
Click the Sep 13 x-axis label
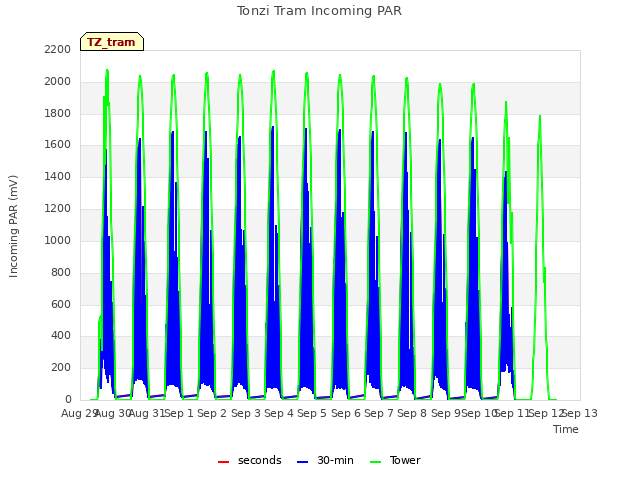coord(580,414)
